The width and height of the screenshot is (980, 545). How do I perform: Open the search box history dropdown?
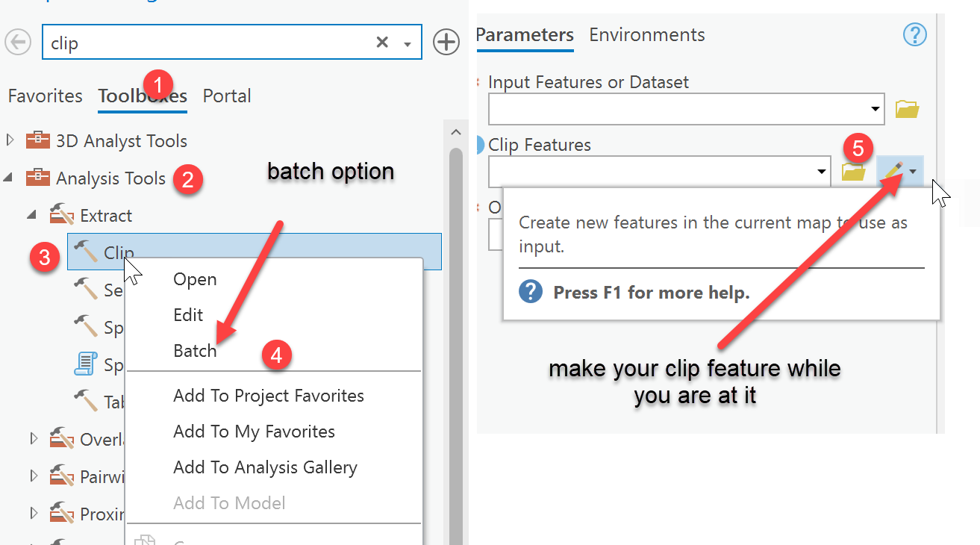tap(408, 44)
